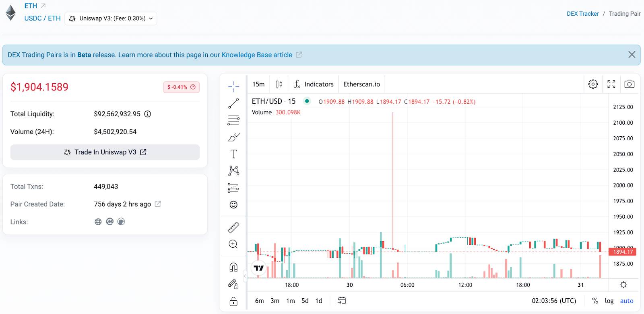The height and width of the screenshot is (314, 644).
Task: Open pair creation date external link
Action: (x=158, y=204)
